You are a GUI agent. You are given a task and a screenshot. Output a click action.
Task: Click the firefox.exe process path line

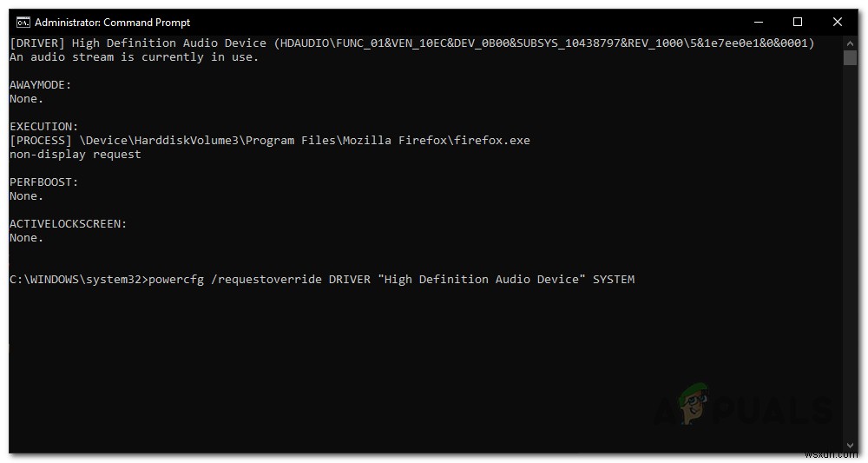coord(269,140)
